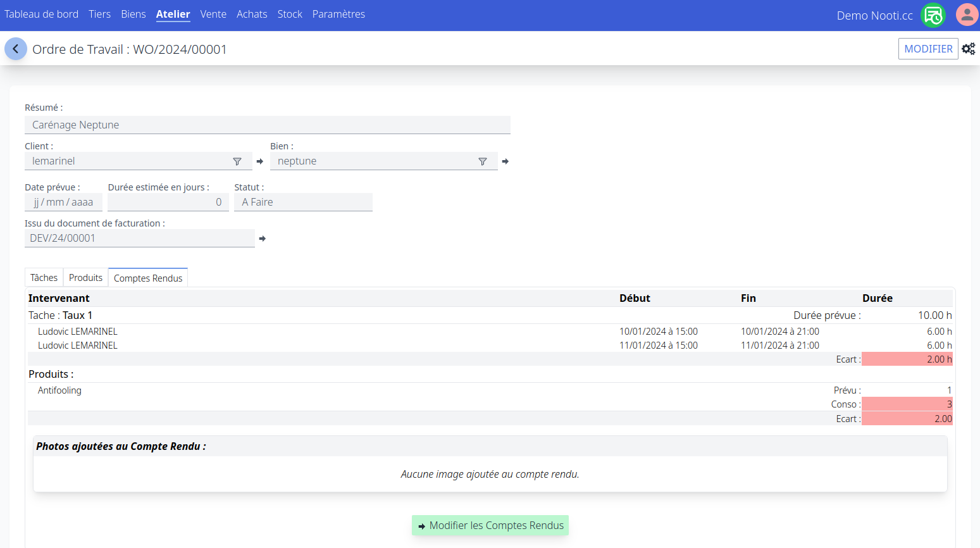Click the Résumé text field

tap(267, 125)
